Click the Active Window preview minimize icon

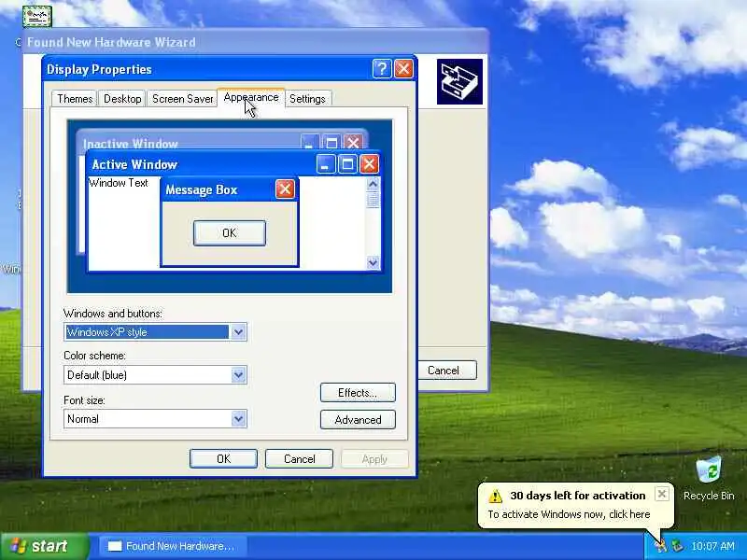click(326, 164)
